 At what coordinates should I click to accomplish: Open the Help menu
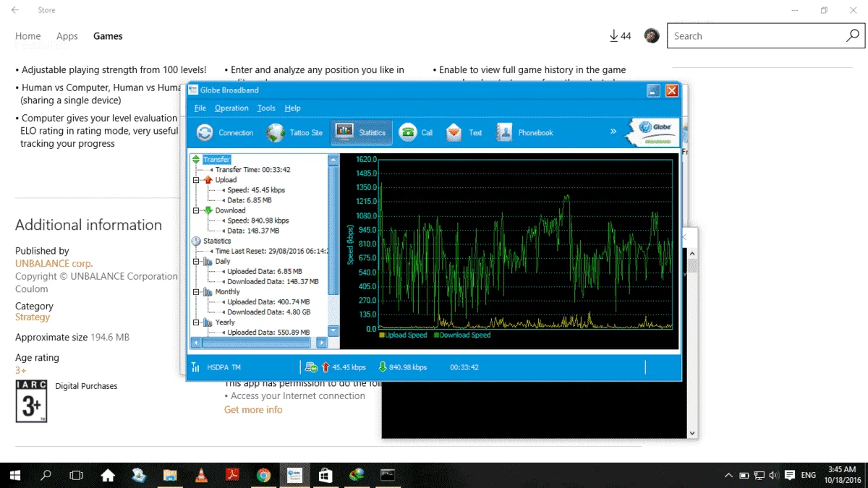click(292, 108)
